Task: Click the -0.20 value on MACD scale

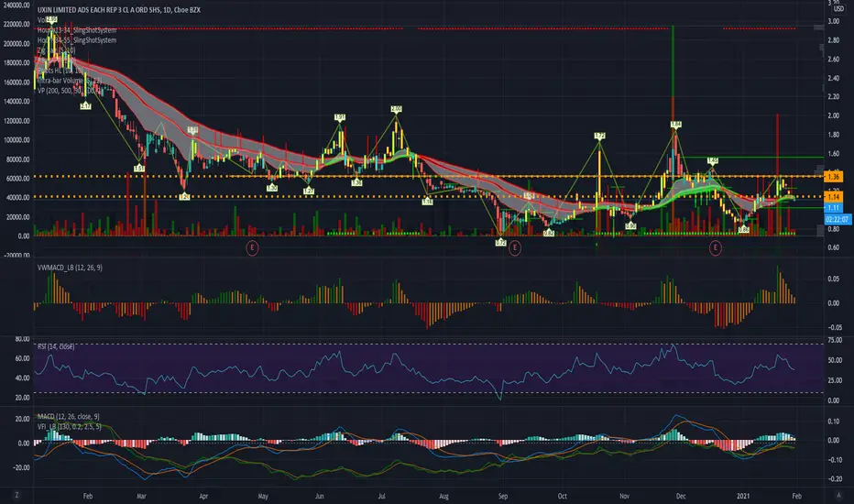Action: (x=835, y=479)
